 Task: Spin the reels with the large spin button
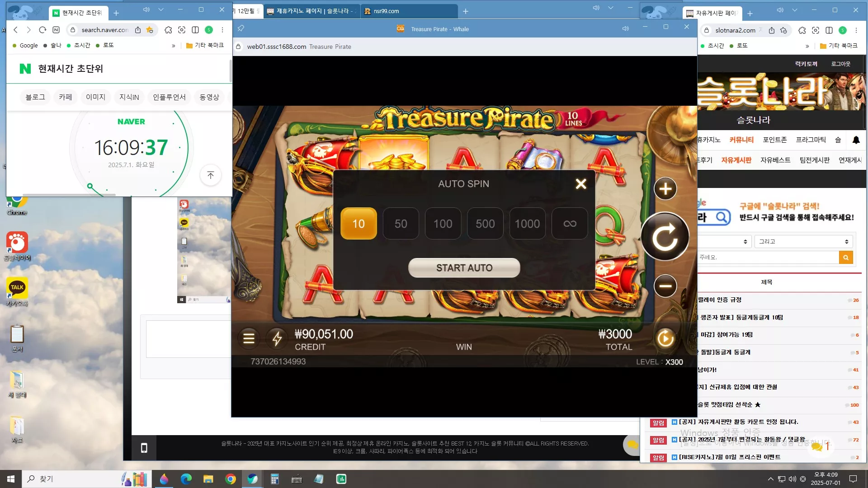pyautogui.click(x=665, y=237)
